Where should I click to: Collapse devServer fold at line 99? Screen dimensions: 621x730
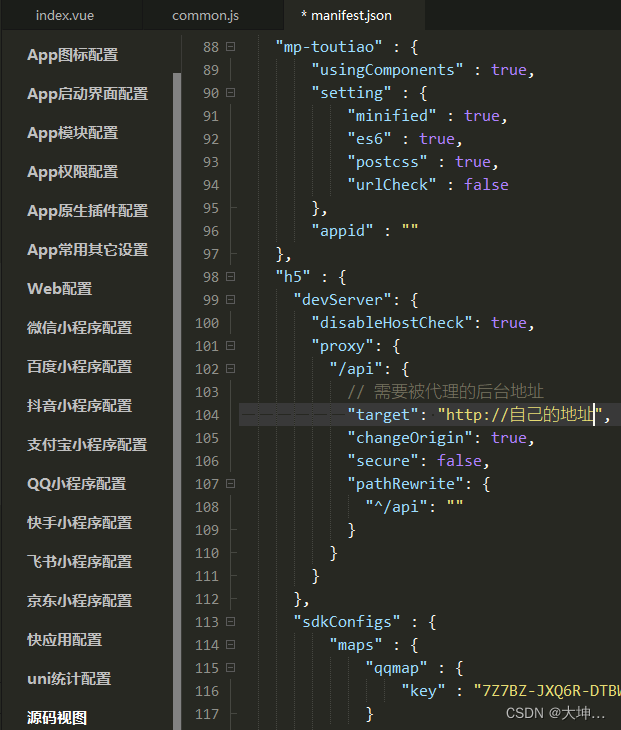pos(230,300)
